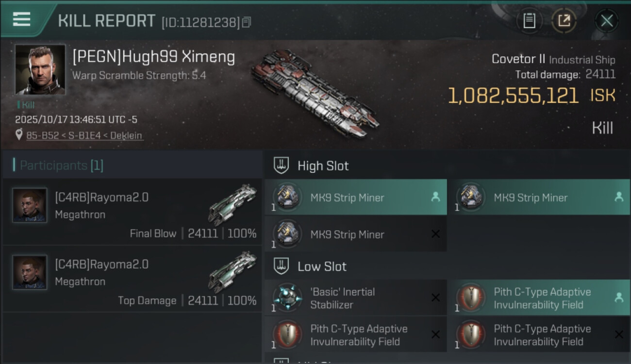The height and width of the screenshot is (364, 631).
Task: View Hugh99 Ximeng's character portrait
Action: tap(40, 69)
